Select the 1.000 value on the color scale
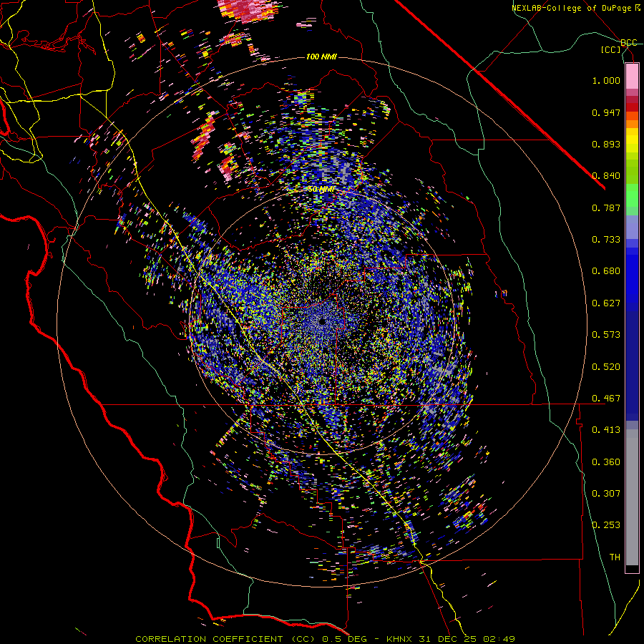644x644 pixels. coord(606,80)
